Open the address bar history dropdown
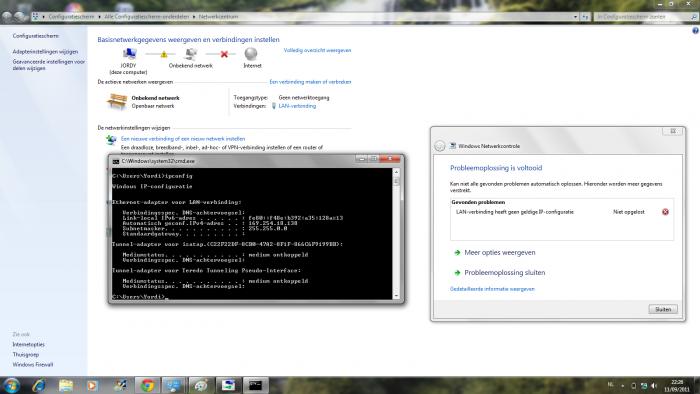Viewport: 700px width, 394px height. (575, 17)
